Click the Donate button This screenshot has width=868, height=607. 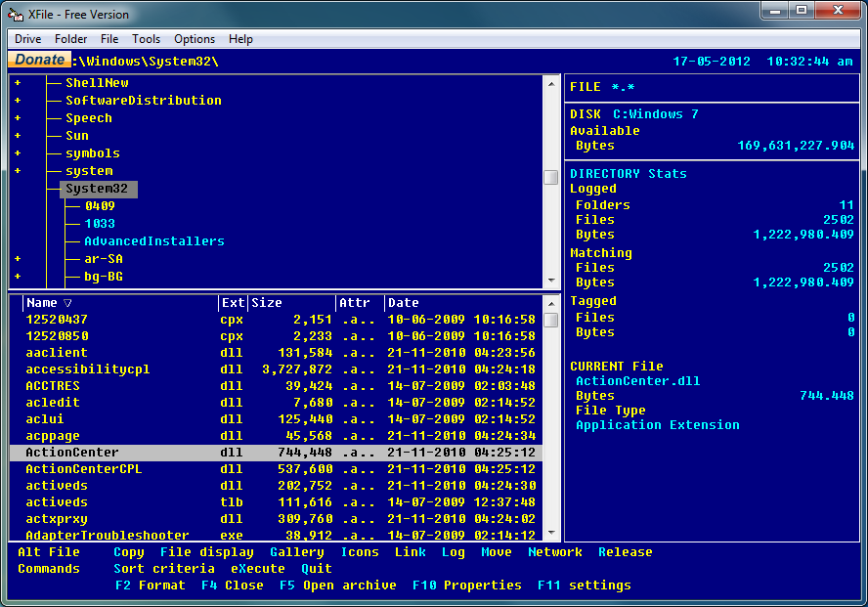(38, 60)
